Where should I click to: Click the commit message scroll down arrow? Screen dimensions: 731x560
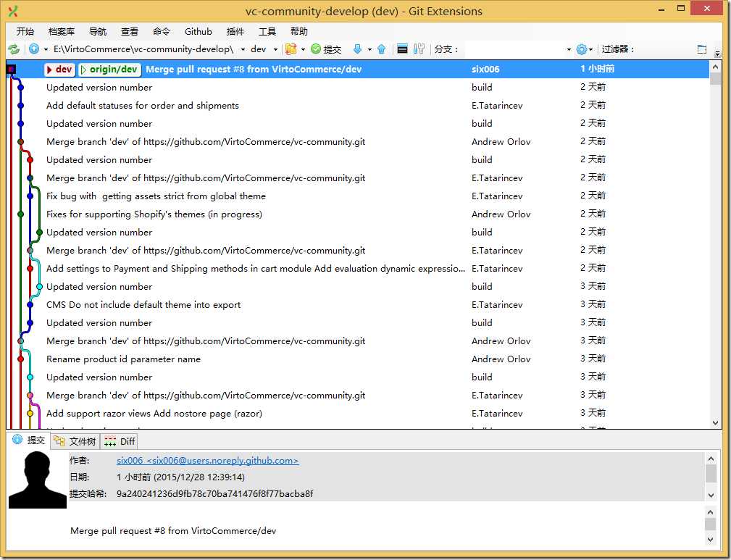[710, 540]
